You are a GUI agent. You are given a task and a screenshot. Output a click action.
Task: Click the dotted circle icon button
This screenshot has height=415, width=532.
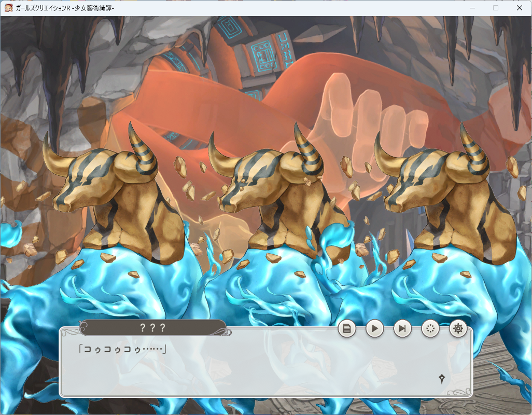pos(430,328)
